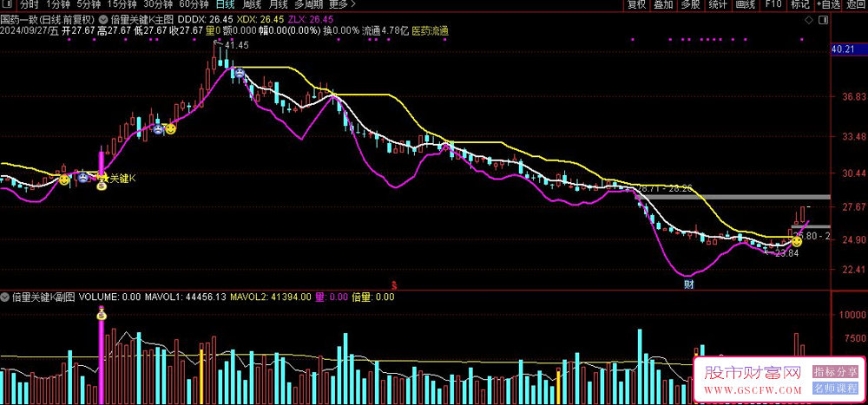The width and height of the screenshot is (868, 405).
Task: Click the smiley face near 24.90 price
Action: tap(797, 241)
